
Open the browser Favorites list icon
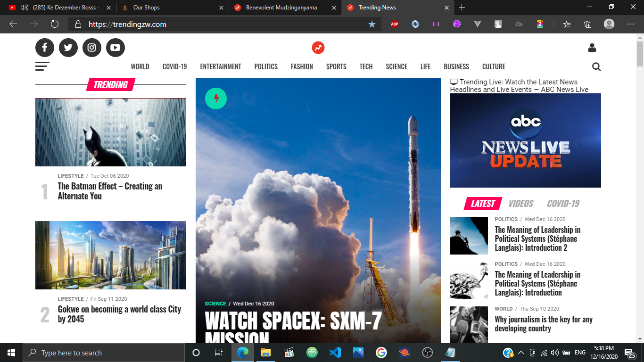(567, 24)
